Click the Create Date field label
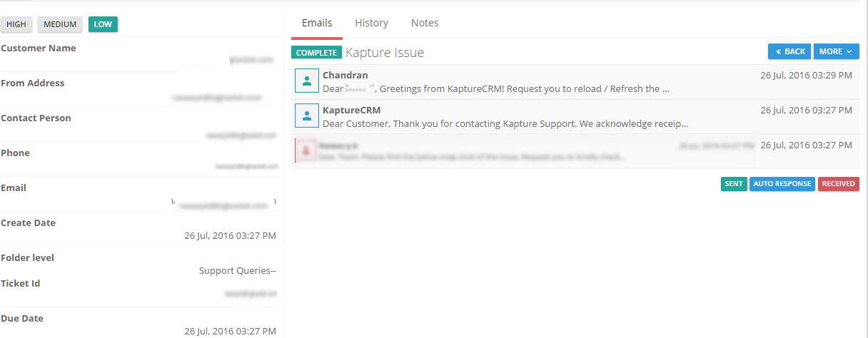This screenshot has width=868, height=338. pos(29,223)
